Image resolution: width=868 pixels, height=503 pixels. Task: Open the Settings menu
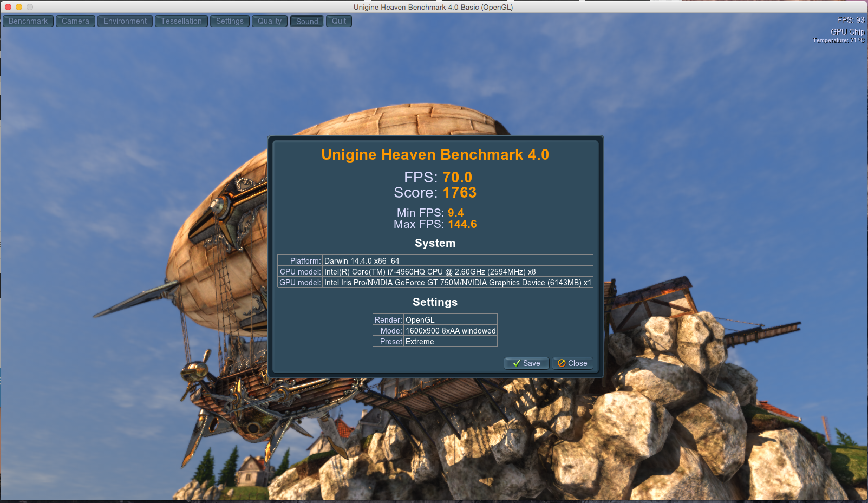230,21
